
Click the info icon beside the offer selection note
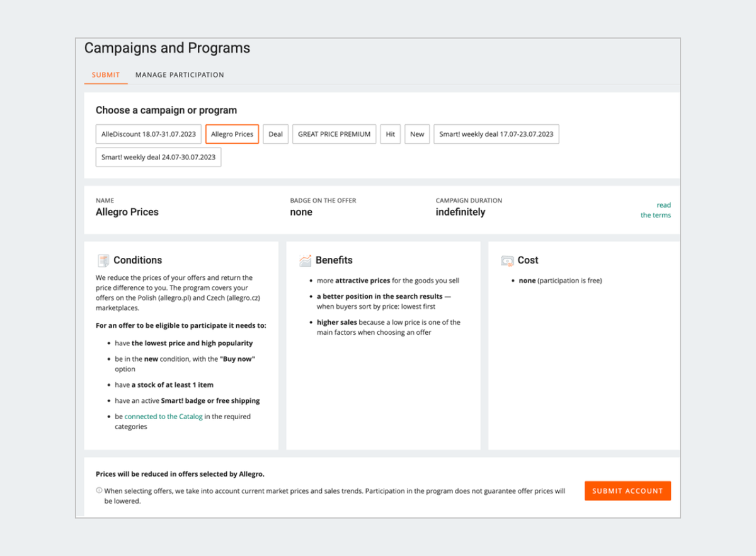(99, 490)
